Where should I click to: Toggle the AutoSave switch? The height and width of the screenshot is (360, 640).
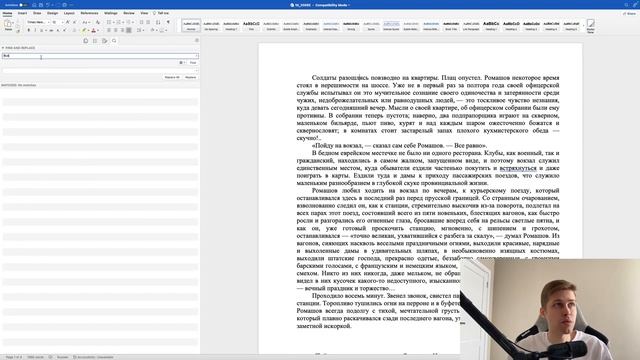click(23, 5)
